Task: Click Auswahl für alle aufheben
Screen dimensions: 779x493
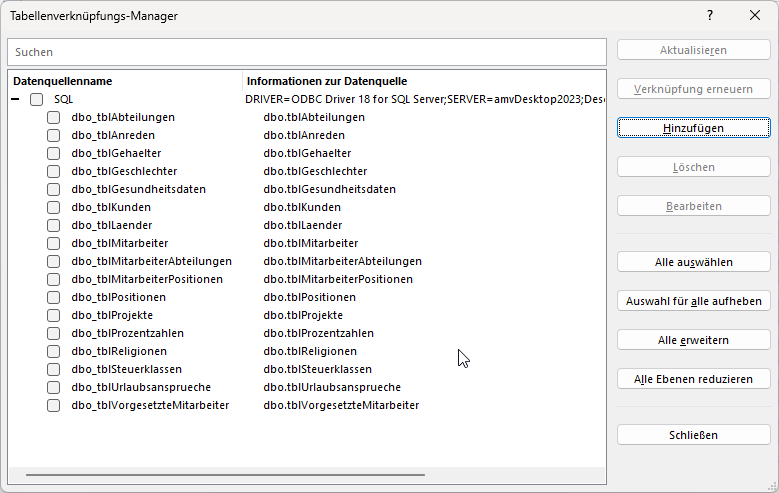Action: coord(693,301)
